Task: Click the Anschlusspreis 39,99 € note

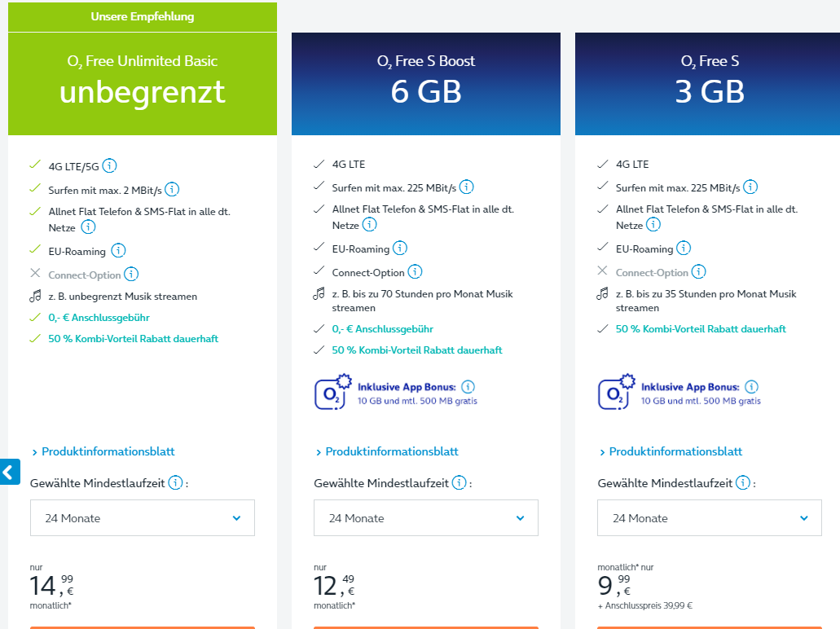Action: tap(645, 606)
